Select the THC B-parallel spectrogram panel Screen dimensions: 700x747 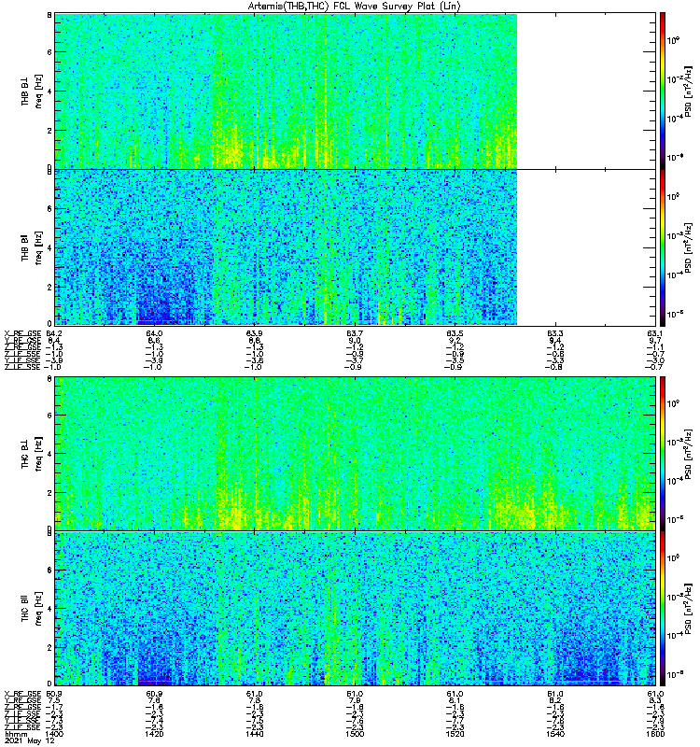(356, 609)
